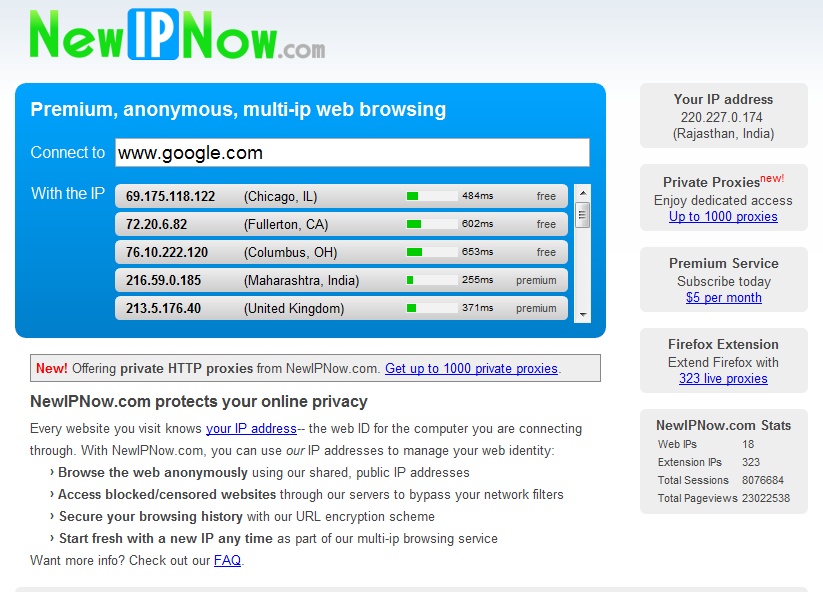Open the 'Up to 1000 proxies' link

[x=723, y=216]
